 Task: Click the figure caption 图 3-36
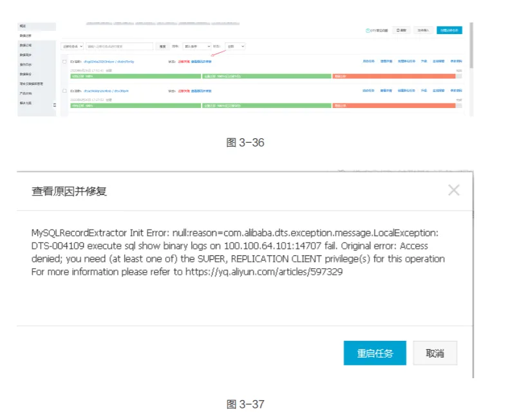[x=245, y=142]
